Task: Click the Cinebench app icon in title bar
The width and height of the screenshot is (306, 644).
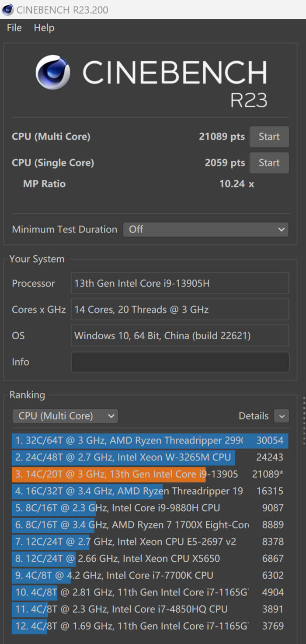Action: (8, 10)
